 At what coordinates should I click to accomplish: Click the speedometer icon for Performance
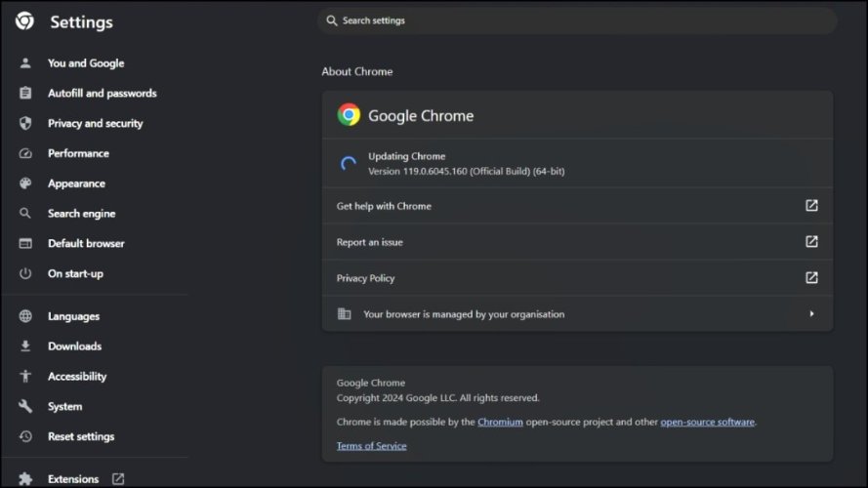25,153
